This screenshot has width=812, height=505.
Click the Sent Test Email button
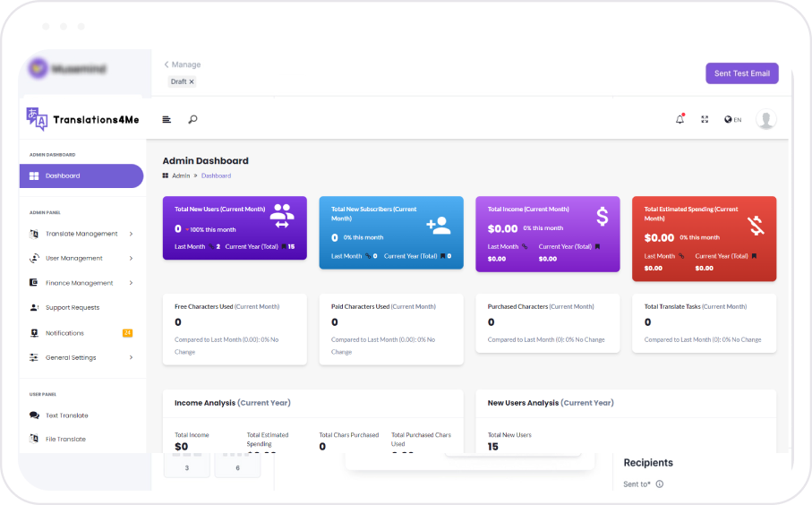pos(741,73)
